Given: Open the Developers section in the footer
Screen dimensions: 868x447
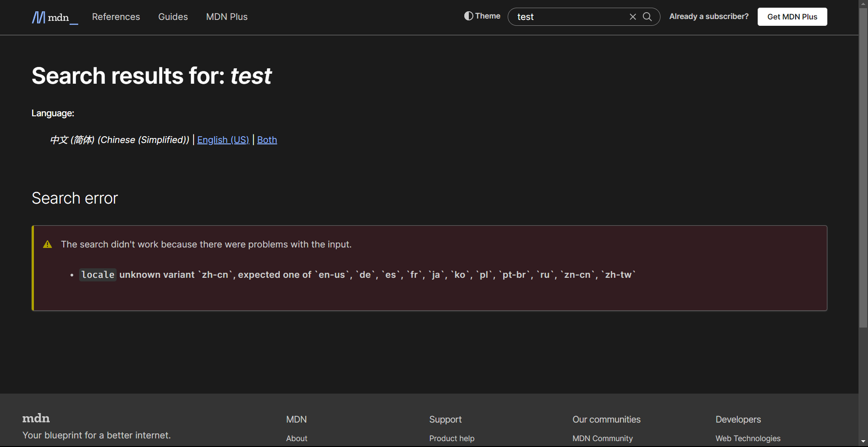Looking at the screenshot, I should click(x=738, y=419).
